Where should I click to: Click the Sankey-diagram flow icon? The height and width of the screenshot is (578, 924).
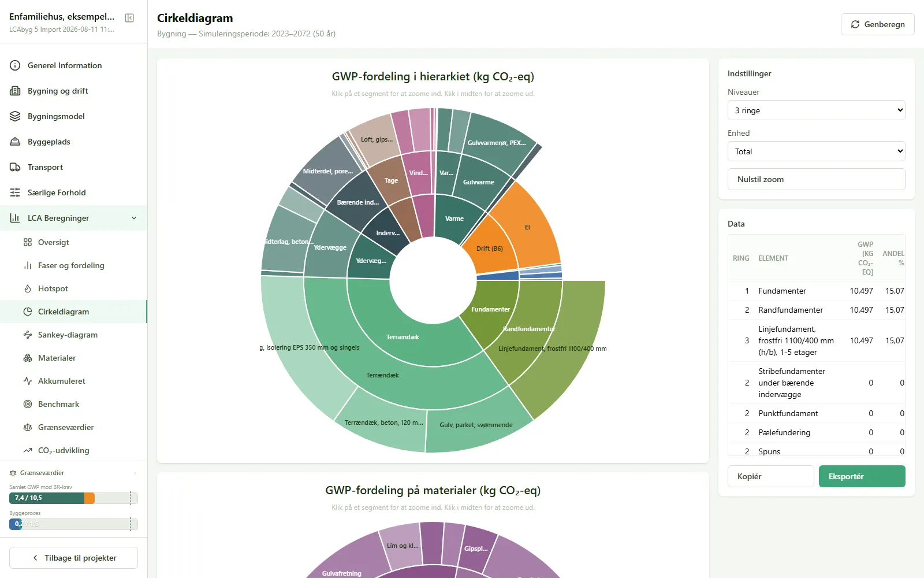point(28,335)
